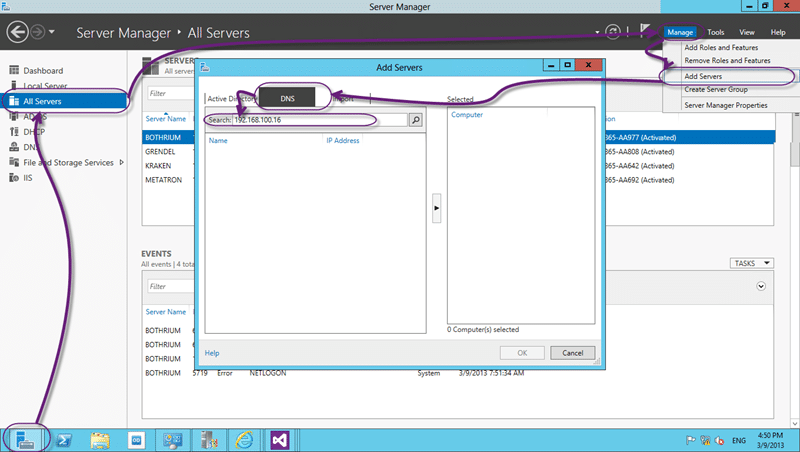Click the network tray icon

click(x=705, y=440)
